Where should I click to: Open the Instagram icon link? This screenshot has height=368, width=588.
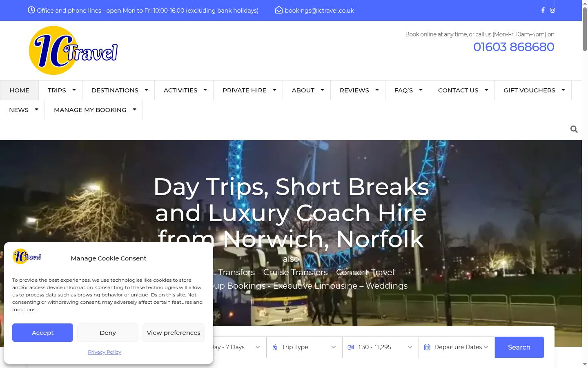tap(552, 10)
